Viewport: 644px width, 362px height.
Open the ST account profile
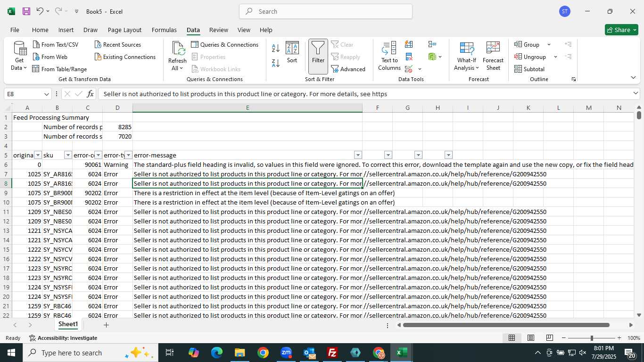coord(565,11)
